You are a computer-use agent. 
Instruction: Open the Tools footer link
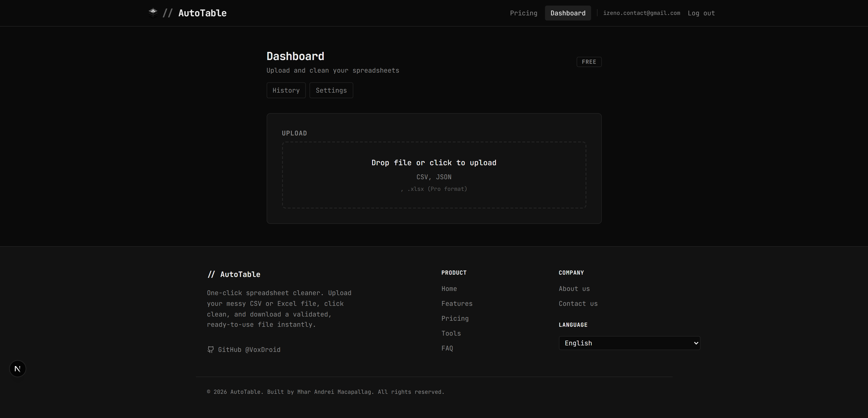tap(451, 333)
